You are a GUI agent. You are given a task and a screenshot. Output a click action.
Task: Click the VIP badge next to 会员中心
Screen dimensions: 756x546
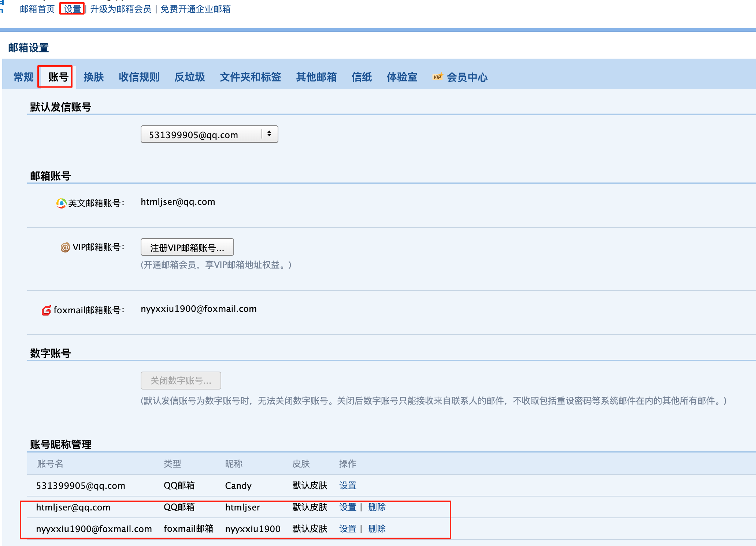437,77
